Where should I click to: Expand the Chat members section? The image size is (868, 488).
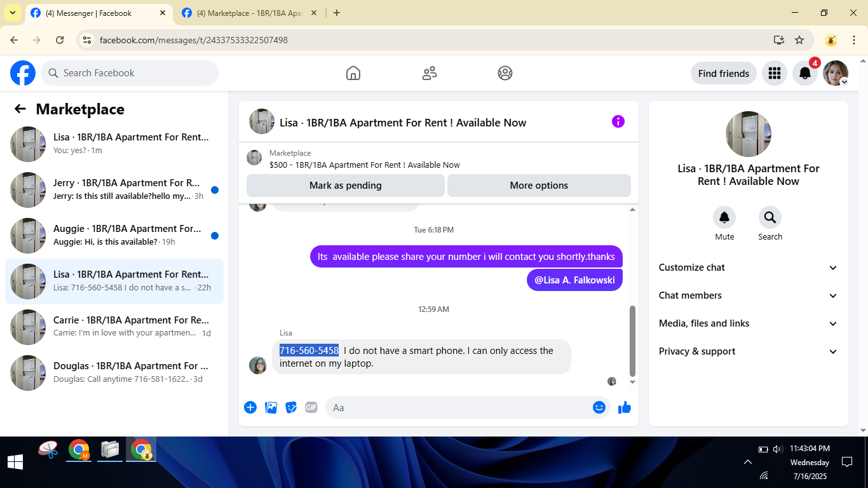pyautogui.click(x=749, y=295)
